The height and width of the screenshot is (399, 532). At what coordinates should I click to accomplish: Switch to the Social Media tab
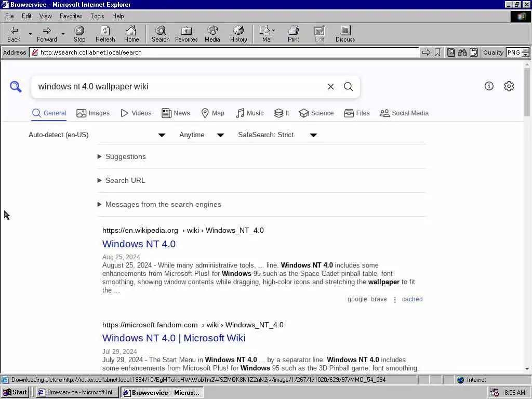[x=404, y=113]
